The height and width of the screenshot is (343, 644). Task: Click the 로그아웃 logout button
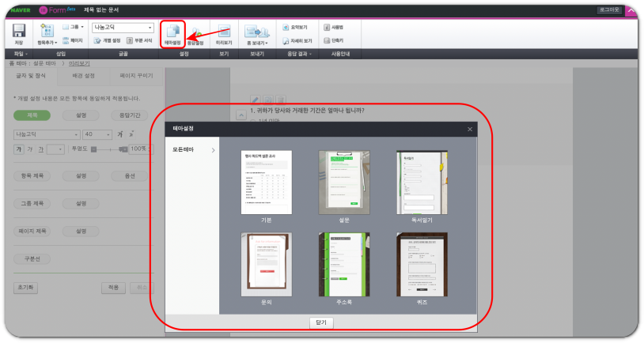(609, 9)
